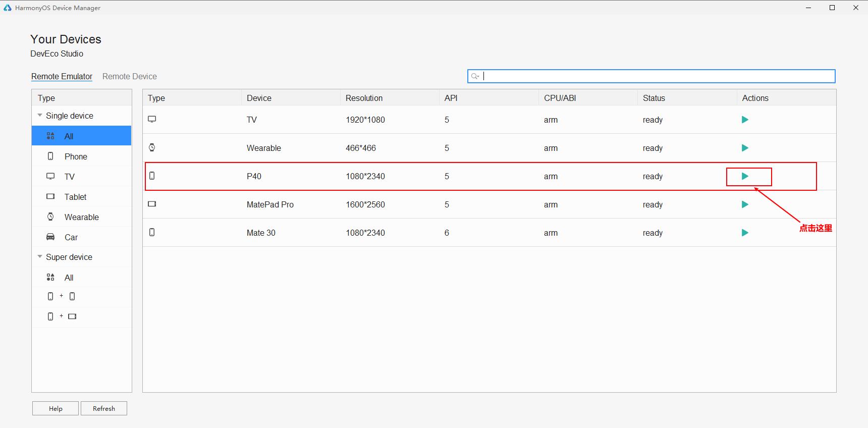Screen dimensions: 868x428
Task: Focus the device search field
Action: [x=651, y=76]
